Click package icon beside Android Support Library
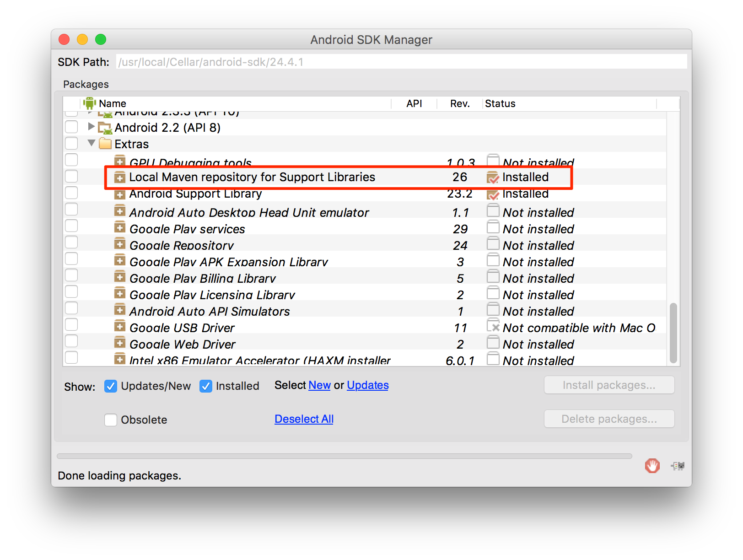The image size is (743, 560). tap(120, 194)
